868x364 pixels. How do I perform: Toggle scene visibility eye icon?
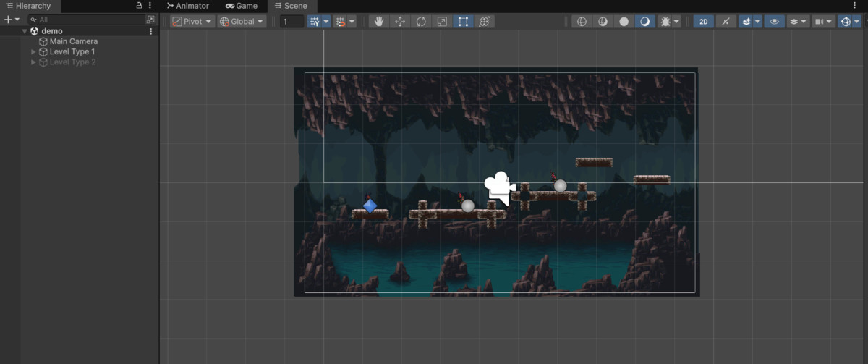(775, 22)
